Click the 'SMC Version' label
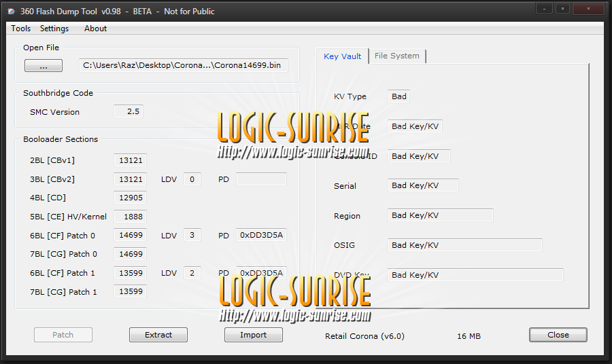The height and width of the screenshot is (364, 612). click(x=54, y=112)
